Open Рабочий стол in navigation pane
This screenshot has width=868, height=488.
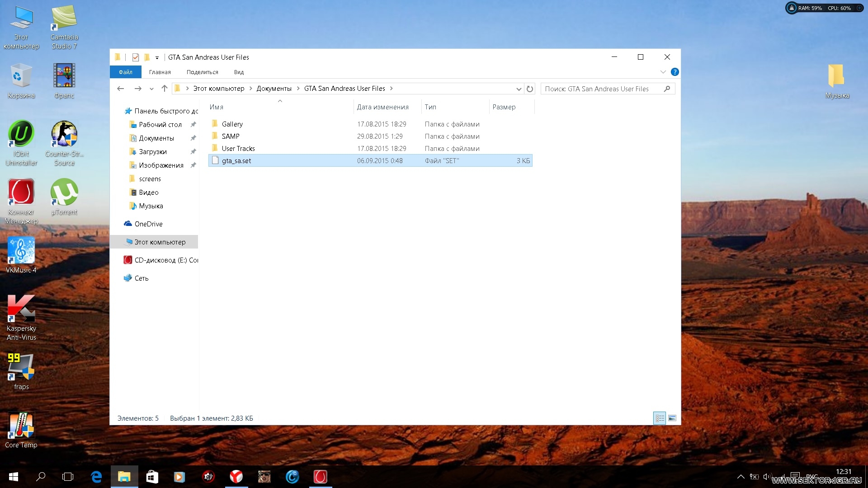pyautogui.click(x=160, y=125)
